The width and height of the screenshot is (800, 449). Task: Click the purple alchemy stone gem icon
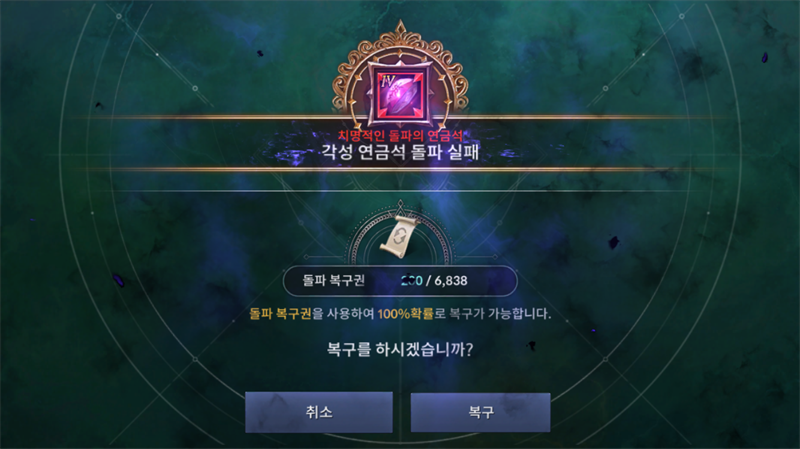401,93
